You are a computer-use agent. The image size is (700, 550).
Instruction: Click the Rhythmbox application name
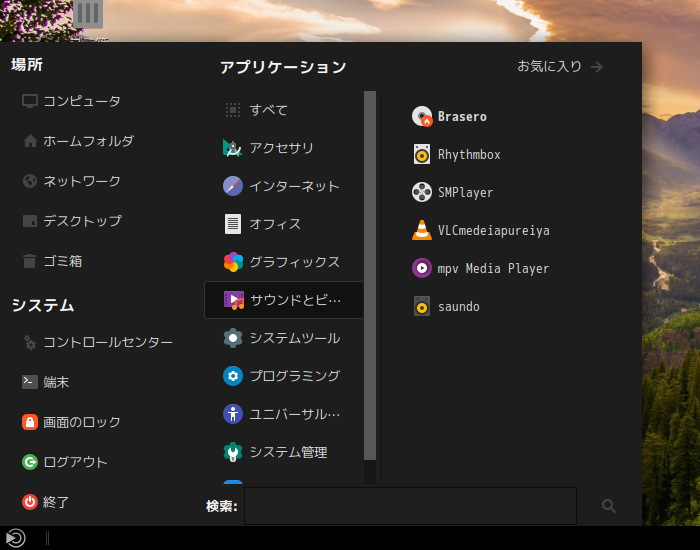coord(469,154)
